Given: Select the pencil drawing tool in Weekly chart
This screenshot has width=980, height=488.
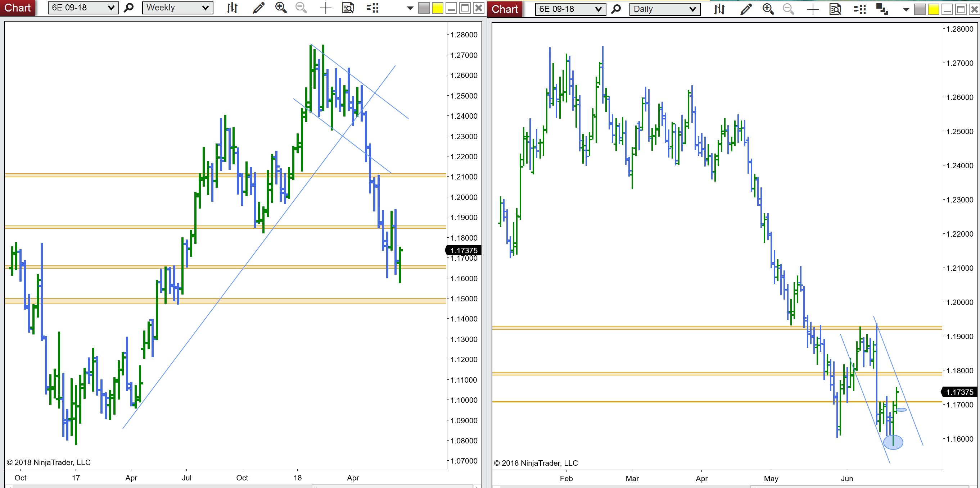Looking at the screenshot, I should click(259, 8).
